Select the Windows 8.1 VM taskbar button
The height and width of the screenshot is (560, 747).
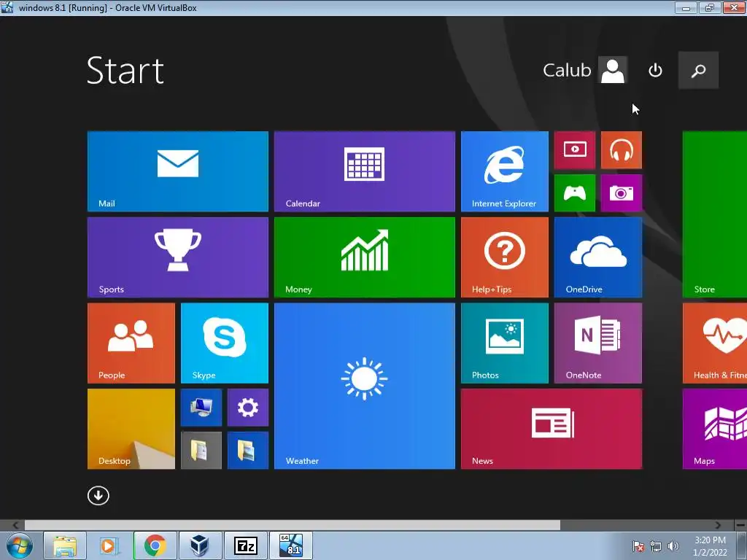click(291, 545)
